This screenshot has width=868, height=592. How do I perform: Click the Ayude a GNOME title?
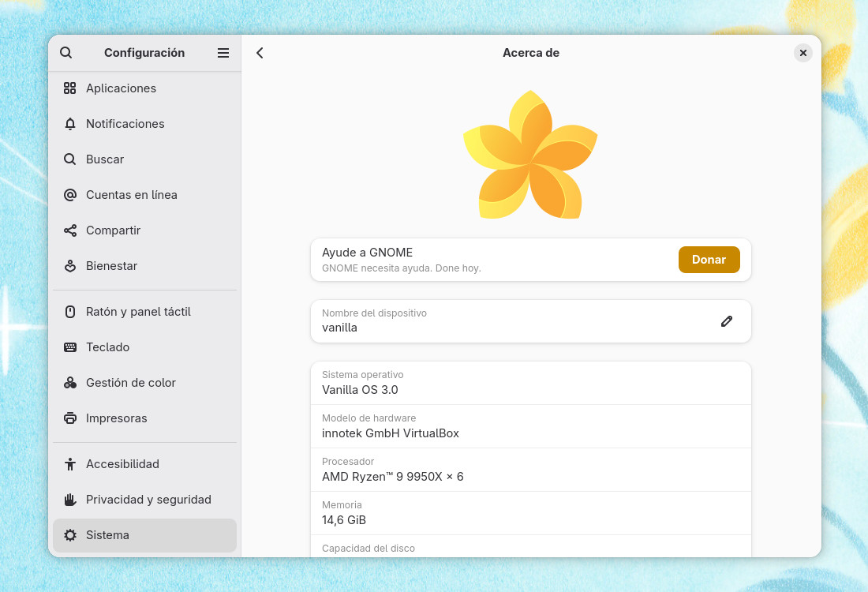coord(367,253)
